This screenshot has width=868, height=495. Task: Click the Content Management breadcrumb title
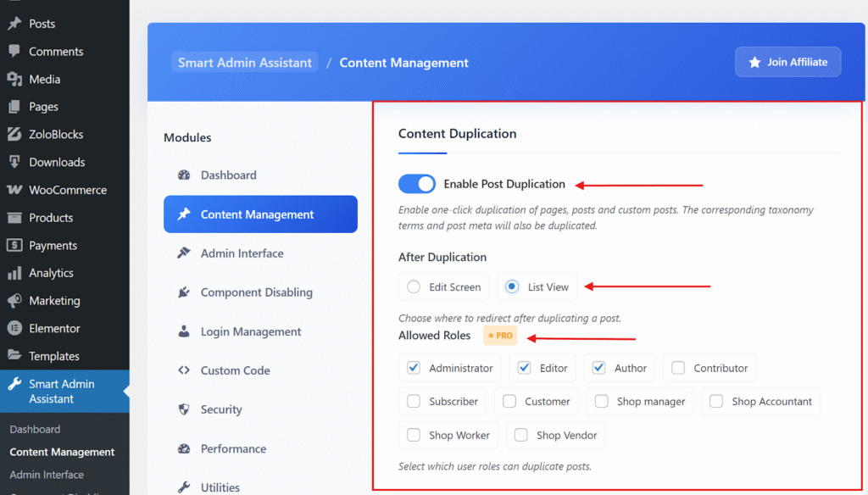404,63
